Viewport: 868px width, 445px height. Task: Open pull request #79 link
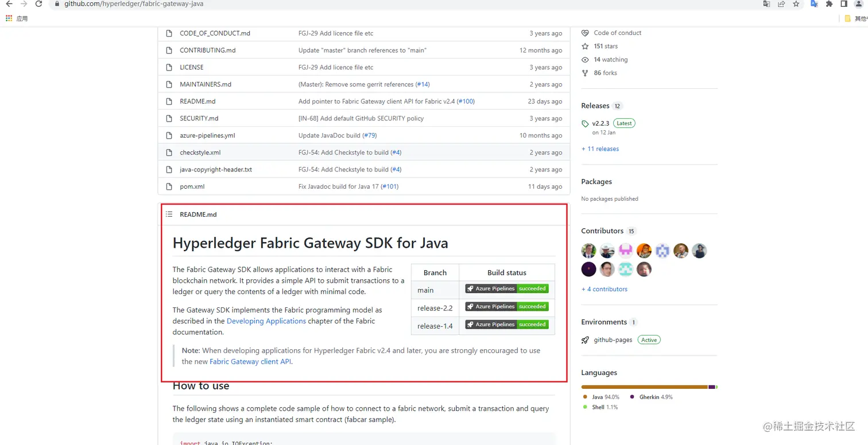pyautogui.click(x=370, y=135)
